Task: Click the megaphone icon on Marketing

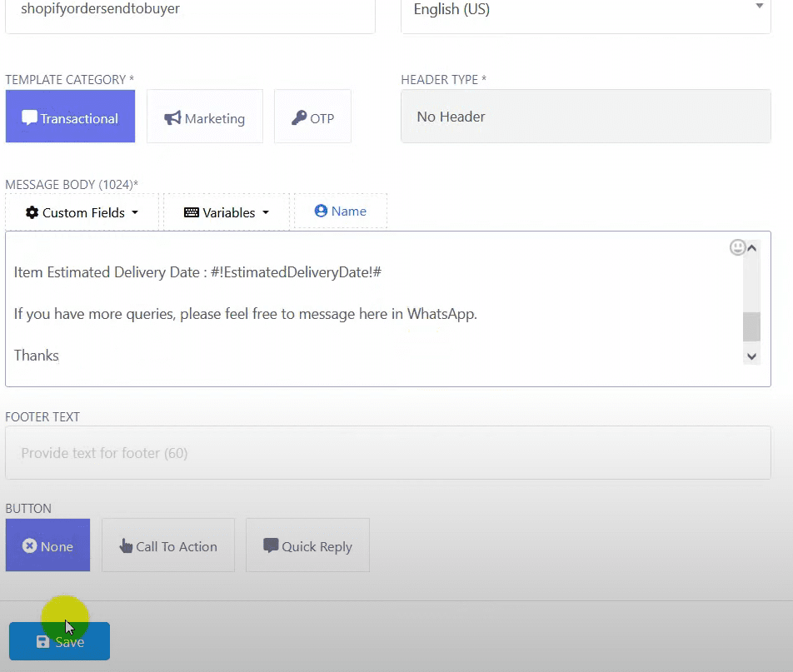Action: click(x=172, y=118)
